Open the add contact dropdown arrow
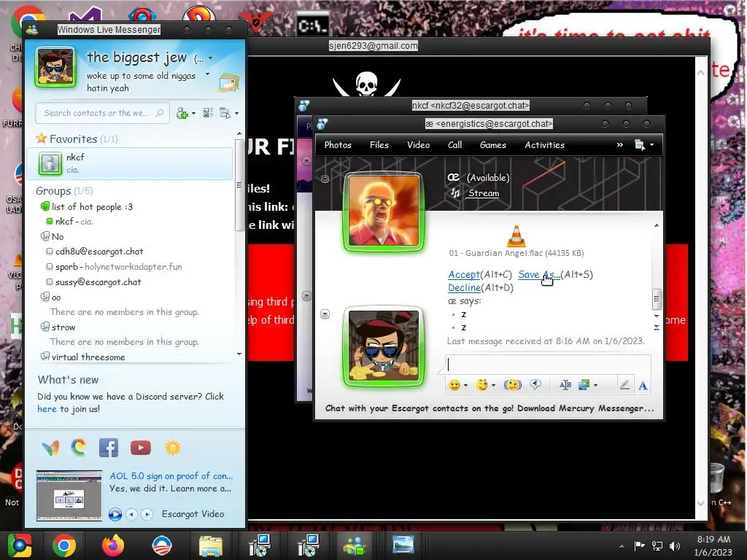 click(193, 113)
